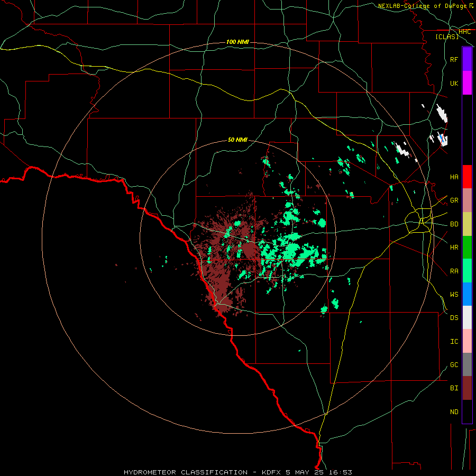The height and width of the screenshot is (476, 476).
Task: Click the purple RF color swatch in legend
Action: pos(467,59)
